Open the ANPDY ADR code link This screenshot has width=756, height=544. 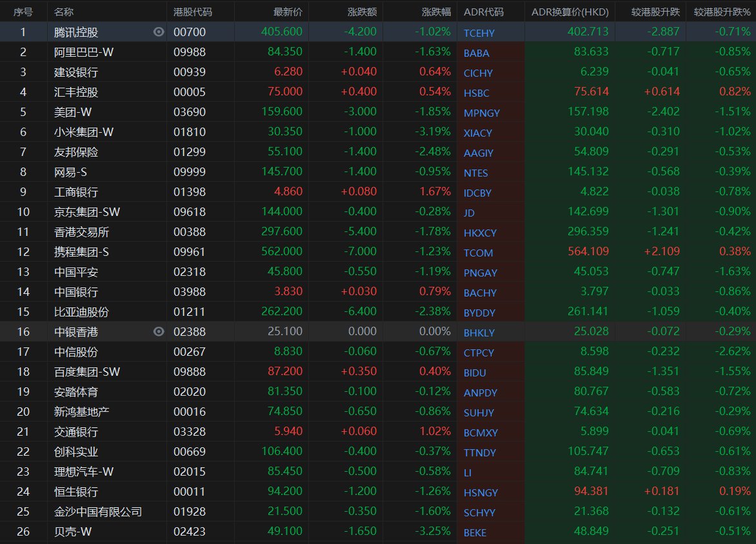tap(480, 393)
